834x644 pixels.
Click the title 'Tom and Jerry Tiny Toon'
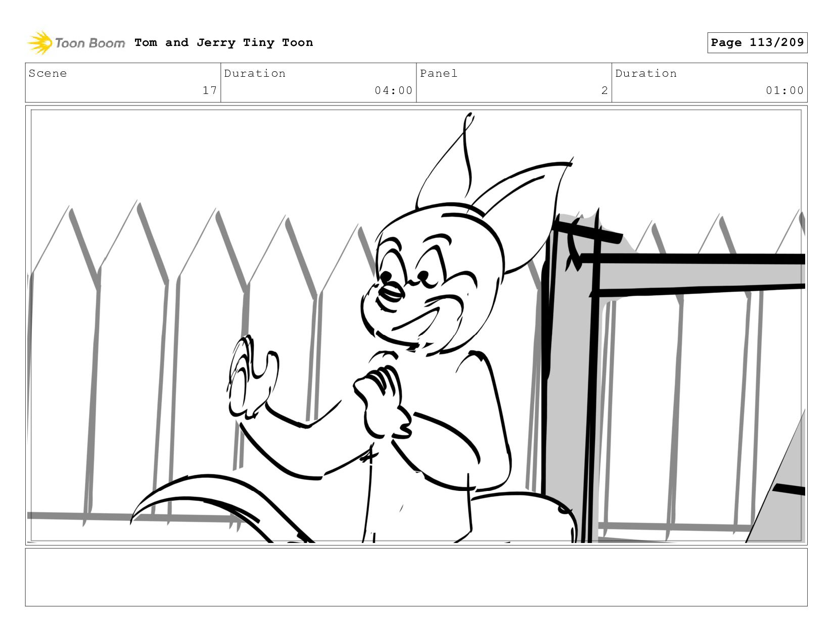[x=223, y=42]
